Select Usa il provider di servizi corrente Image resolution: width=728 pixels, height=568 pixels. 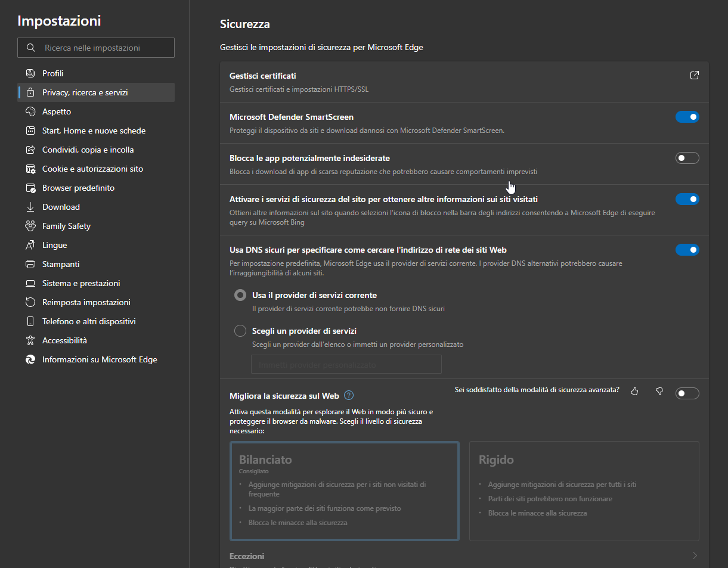tap(240, 295)
